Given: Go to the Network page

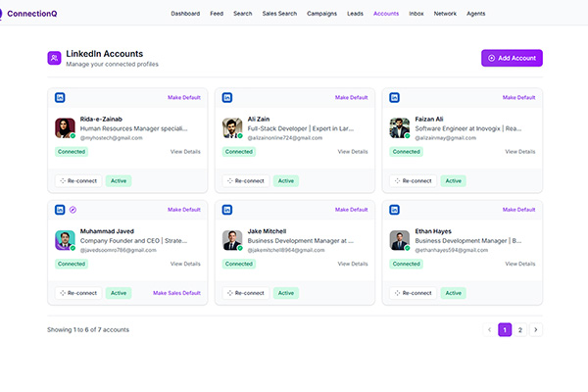Looking at the screenshot, I should click(445, 14).
